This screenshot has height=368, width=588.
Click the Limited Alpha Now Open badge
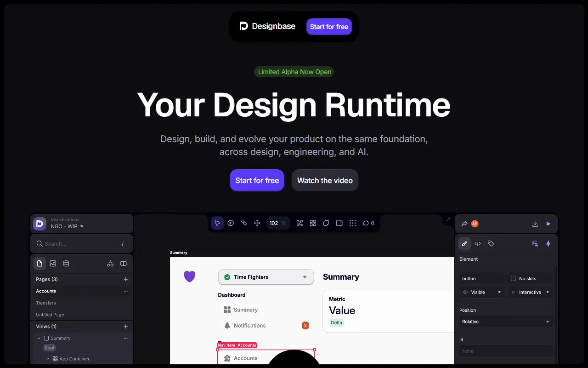pos(294,72)
